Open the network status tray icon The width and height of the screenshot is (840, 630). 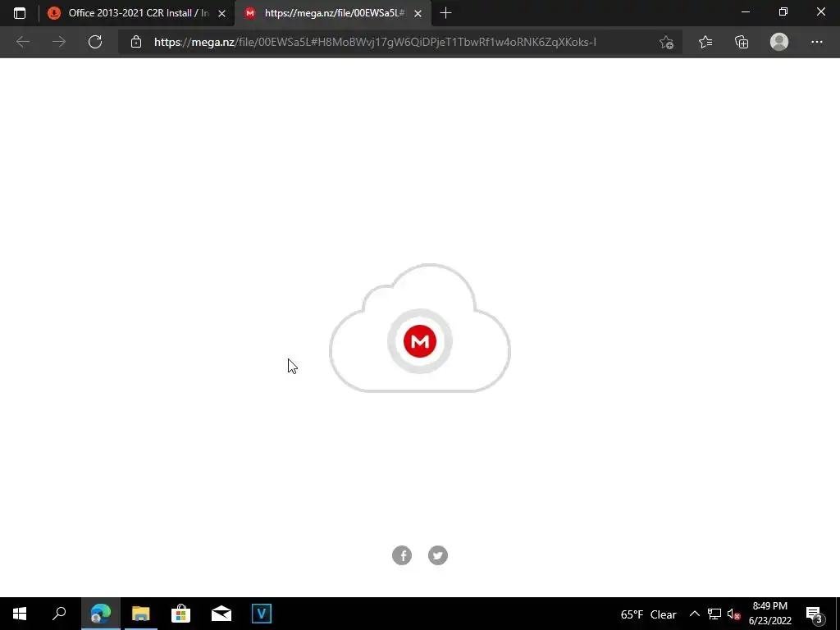714,614
